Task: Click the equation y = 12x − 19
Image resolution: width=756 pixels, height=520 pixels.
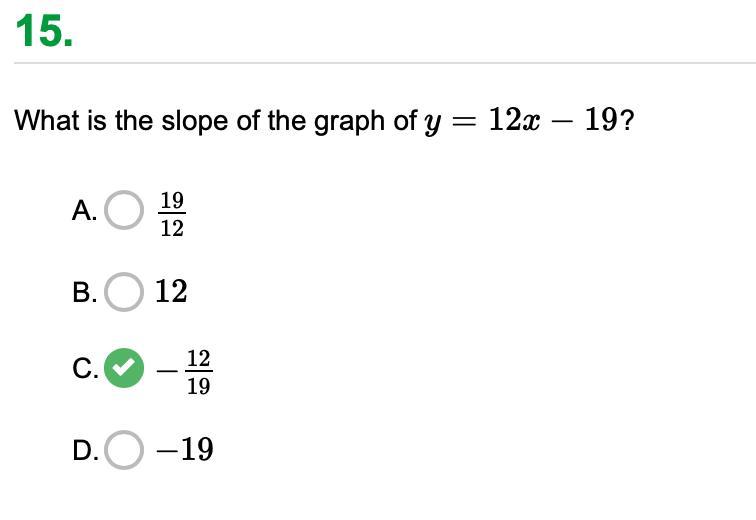Action: click(x=521, y=120)
